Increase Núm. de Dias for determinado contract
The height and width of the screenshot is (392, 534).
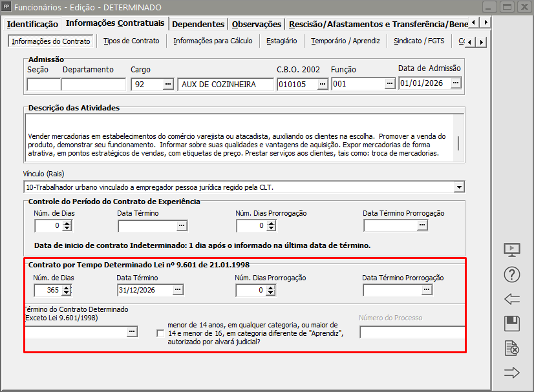[x=67, y=287]
